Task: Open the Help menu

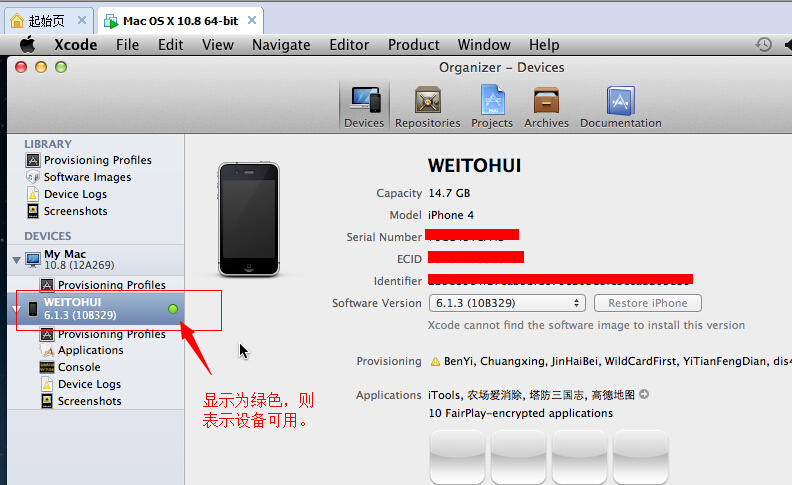Action: (544, 45)
